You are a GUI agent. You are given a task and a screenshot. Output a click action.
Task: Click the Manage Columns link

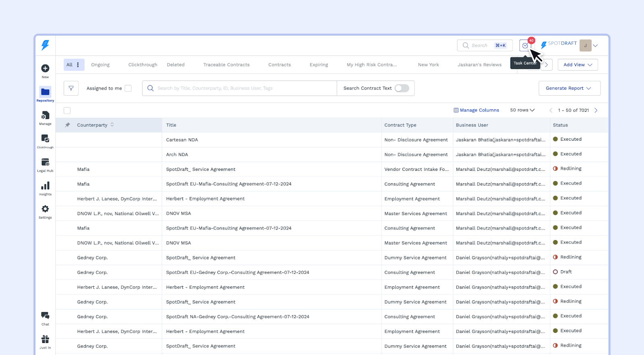coord(476,110)
